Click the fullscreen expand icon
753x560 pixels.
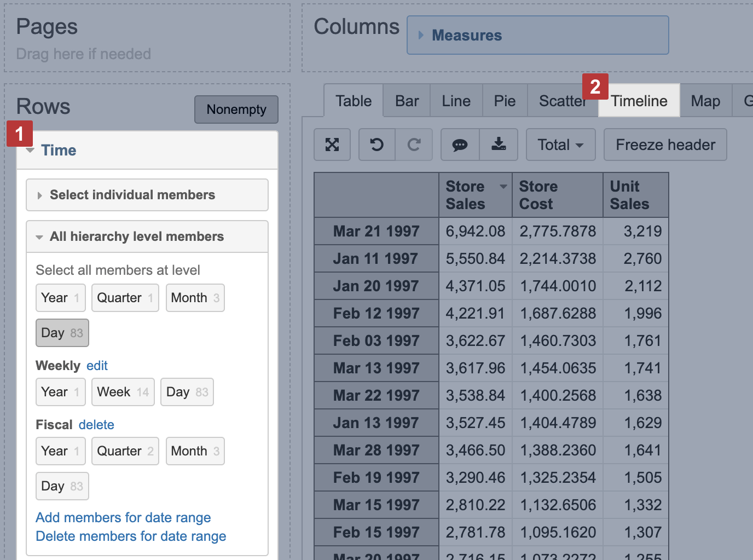point(332,145)
